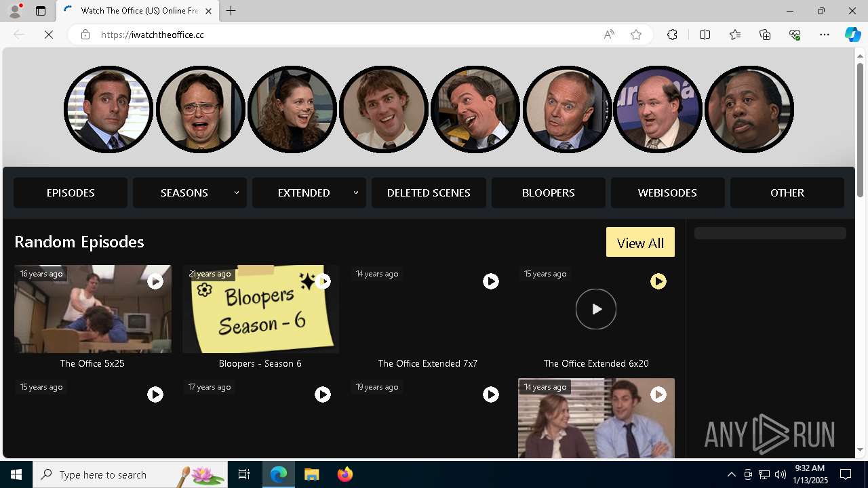Screen dimensions: 868x488
Task: Open the EXTENDED menu item
Action: (304, 192)
